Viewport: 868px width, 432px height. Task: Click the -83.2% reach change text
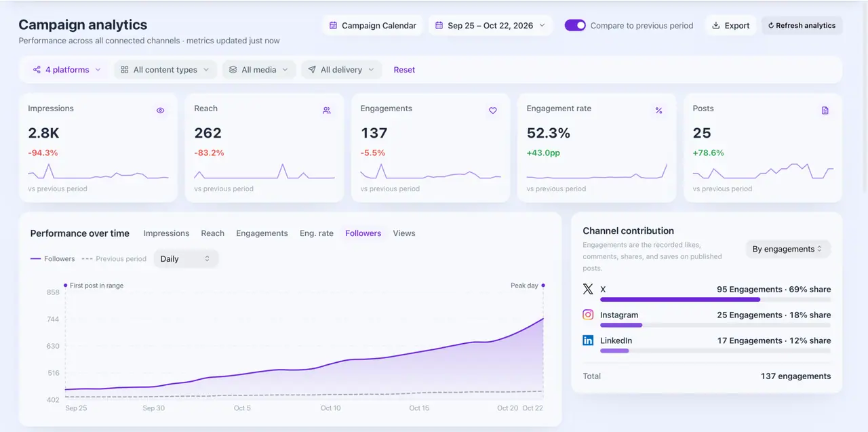(210, 153)
